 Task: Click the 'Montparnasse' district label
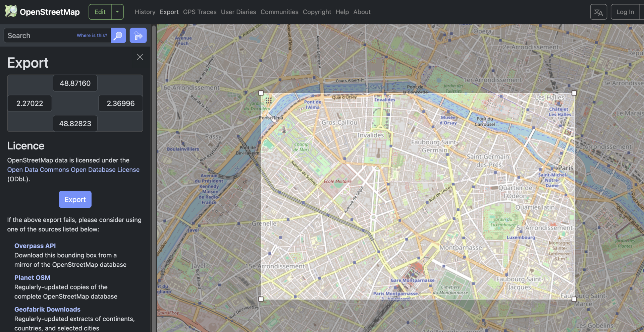(x=461, y=248)
